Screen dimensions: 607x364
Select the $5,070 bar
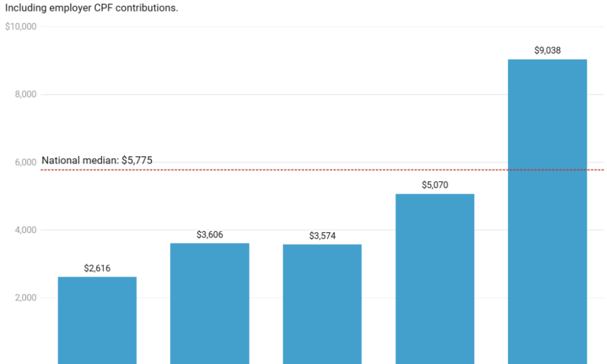pos(435,279)
